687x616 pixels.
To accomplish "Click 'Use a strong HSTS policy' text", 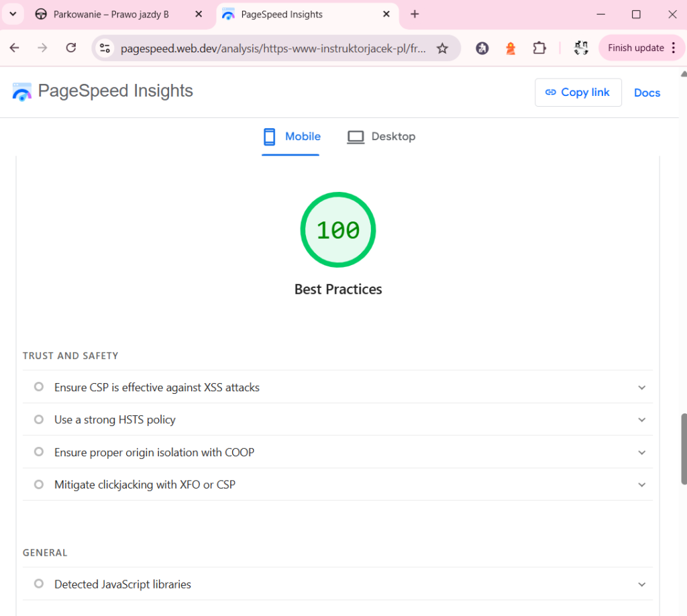I will [x=115, y=419].
